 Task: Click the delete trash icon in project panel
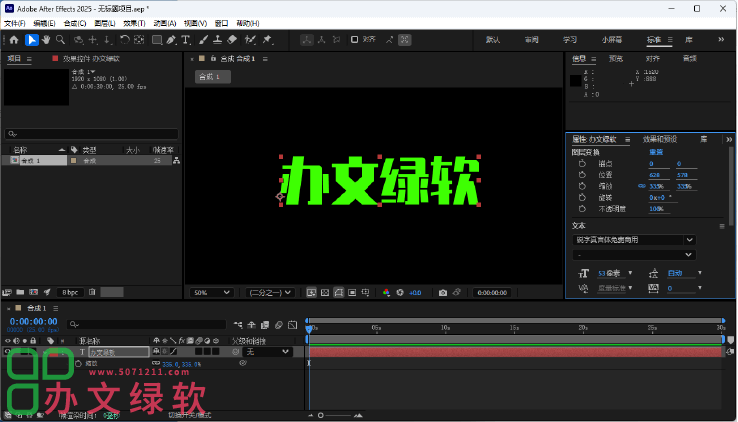point(92,292)
